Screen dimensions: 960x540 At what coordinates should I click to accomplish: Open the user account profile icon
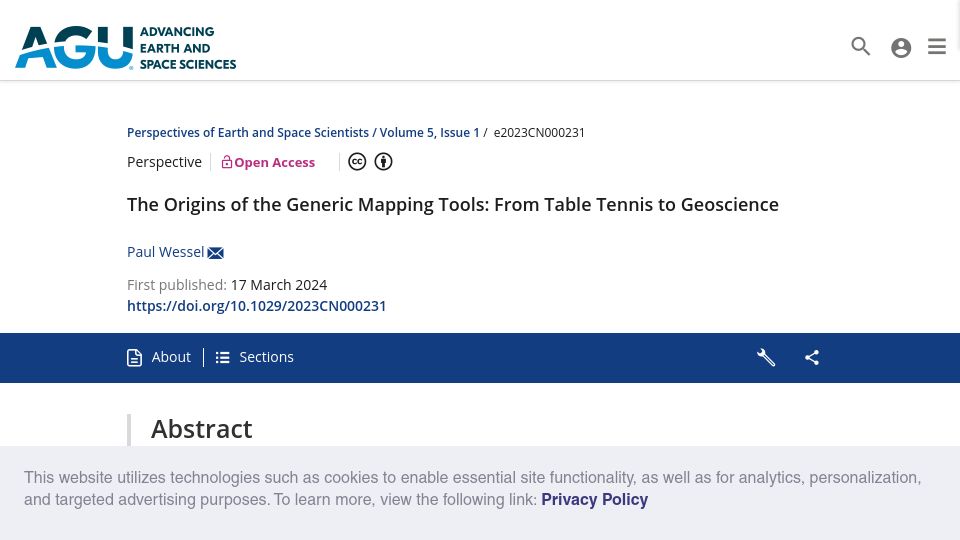901,48
